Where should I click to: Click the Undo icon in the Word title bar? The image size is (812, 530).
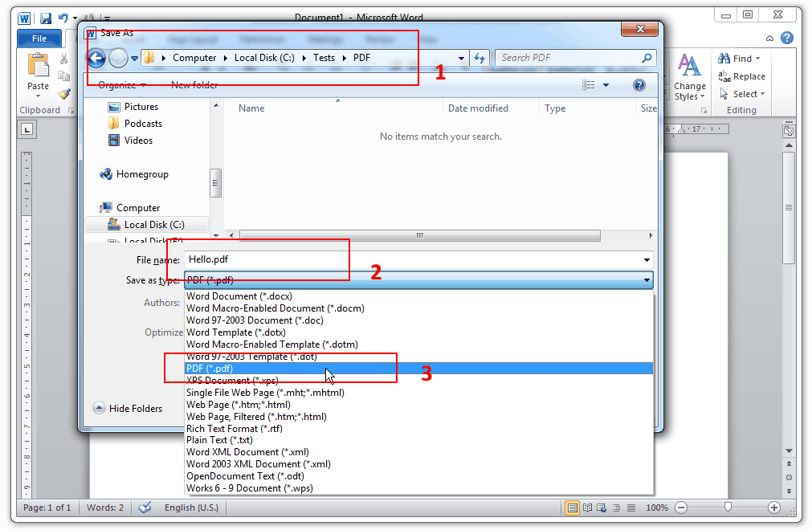(x=63, y=18)
